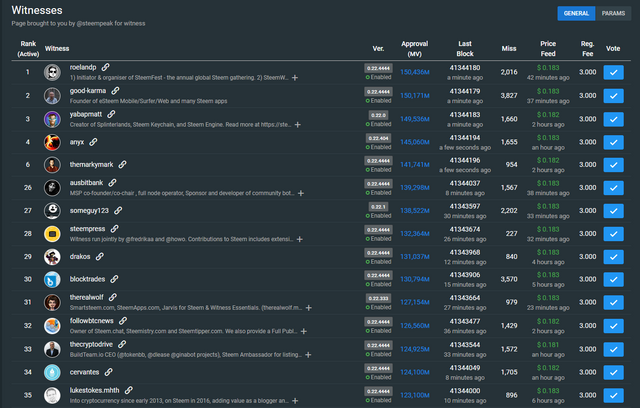This screenshot has height=408, width=640.
Task: Toggle vote checkmark for steempress
Action: pos(613,234)
